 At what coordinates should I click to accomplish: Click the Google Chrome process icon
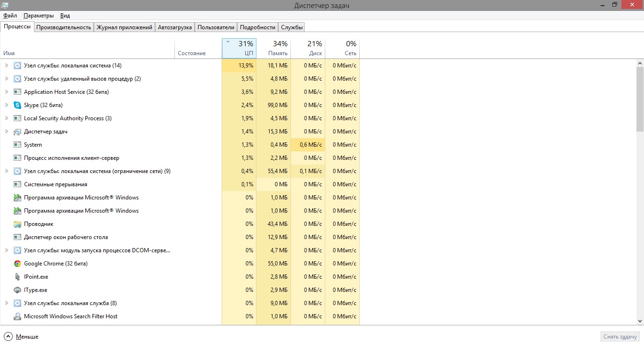[x=17, y=264]
